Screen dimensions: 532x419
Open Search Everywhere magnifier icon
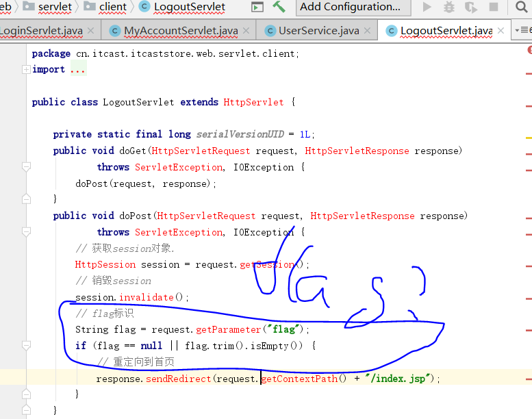(522, 6)
